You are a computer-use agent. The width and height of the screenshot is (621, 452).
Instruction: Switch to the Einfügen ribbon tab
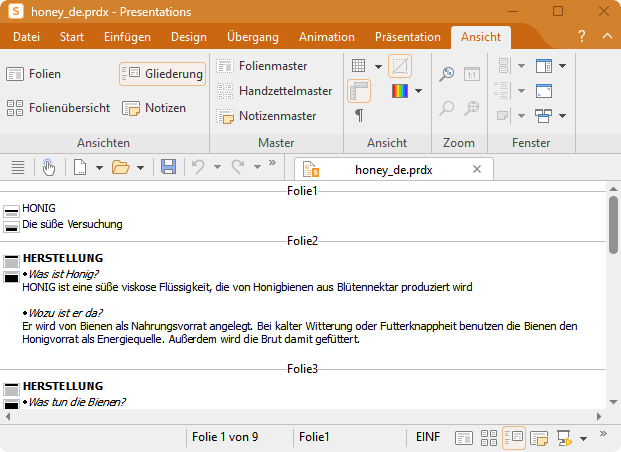click(127, 37)
